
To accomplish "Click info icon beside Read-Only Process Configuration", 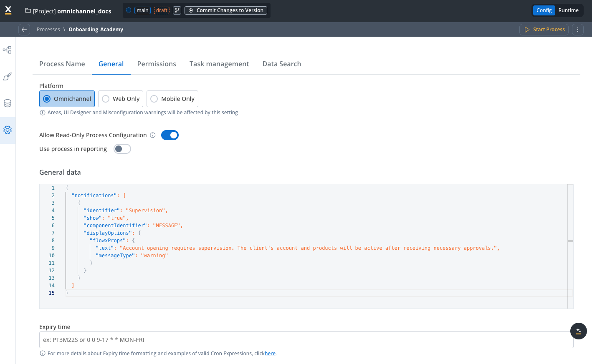I will coord(153,135).
